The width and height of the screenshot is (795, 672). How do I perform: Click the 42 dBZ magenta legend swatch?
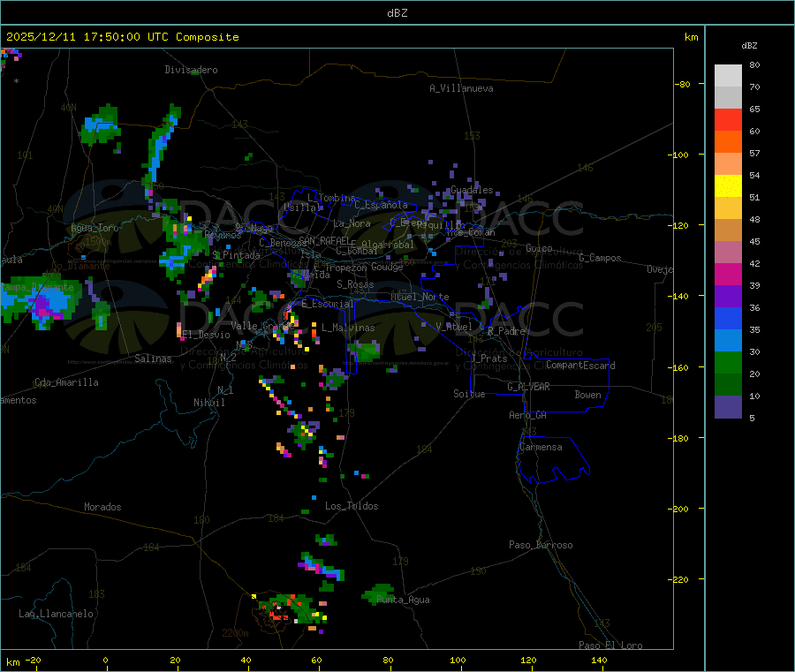(x=728, y=274)
